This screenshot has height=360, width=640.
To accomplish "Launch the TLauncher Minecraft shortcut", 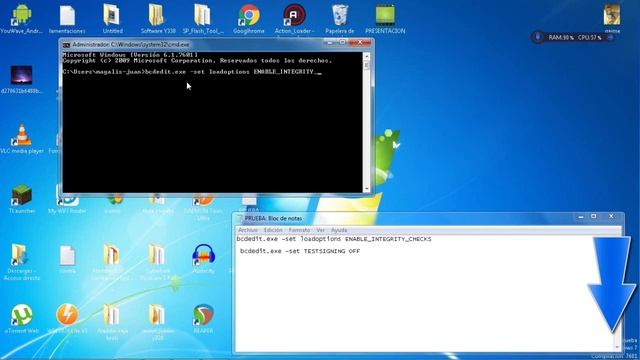I will click(21, 195).
